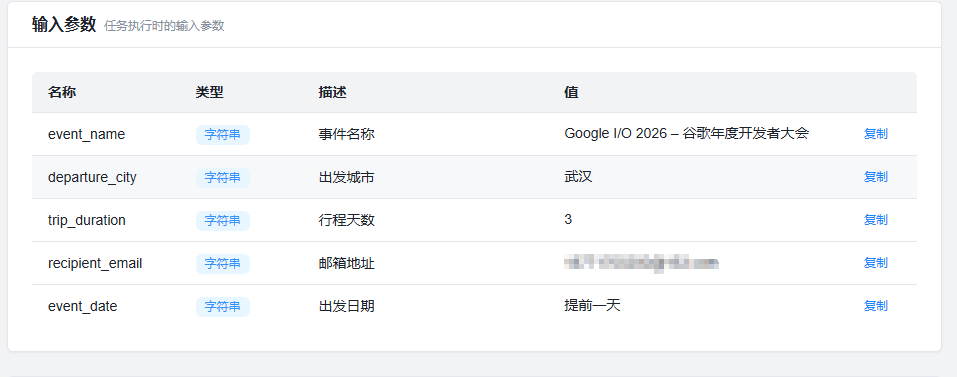
Task: Click the blurred email address value
Action: point(641,263)
